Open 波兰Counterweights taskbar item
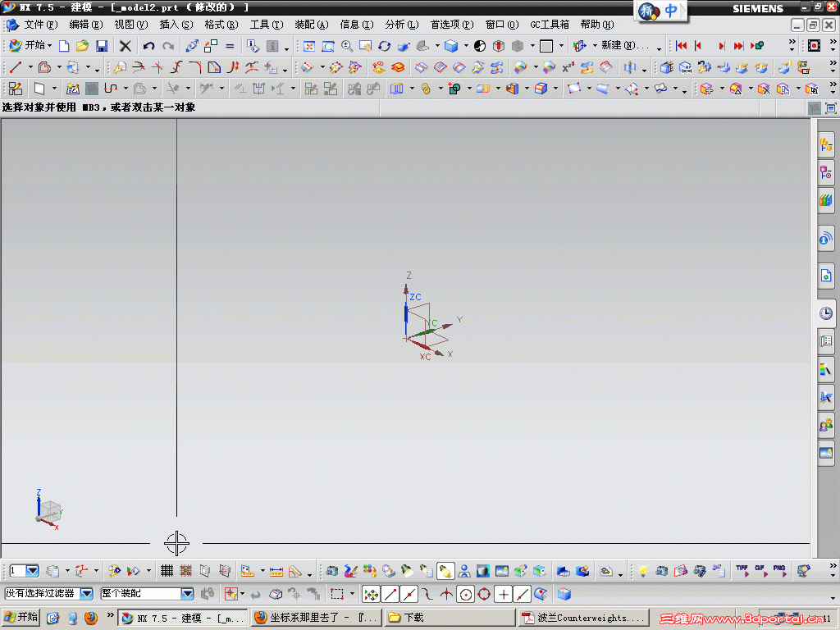 coord(583,618)
